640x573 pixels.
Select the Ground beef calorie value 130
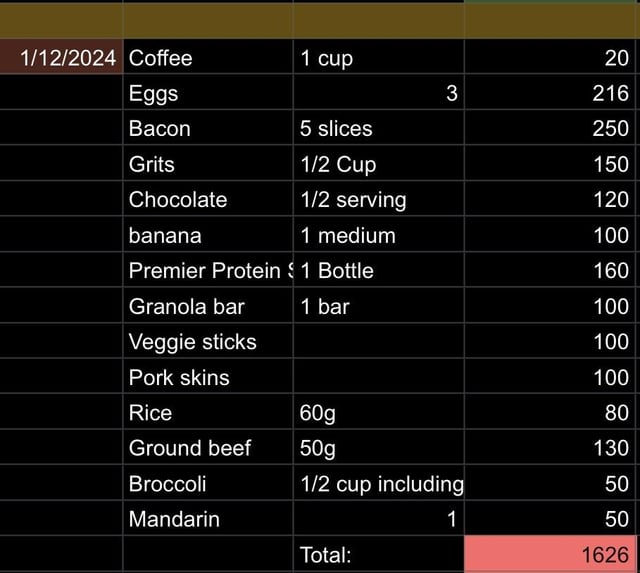550,447
